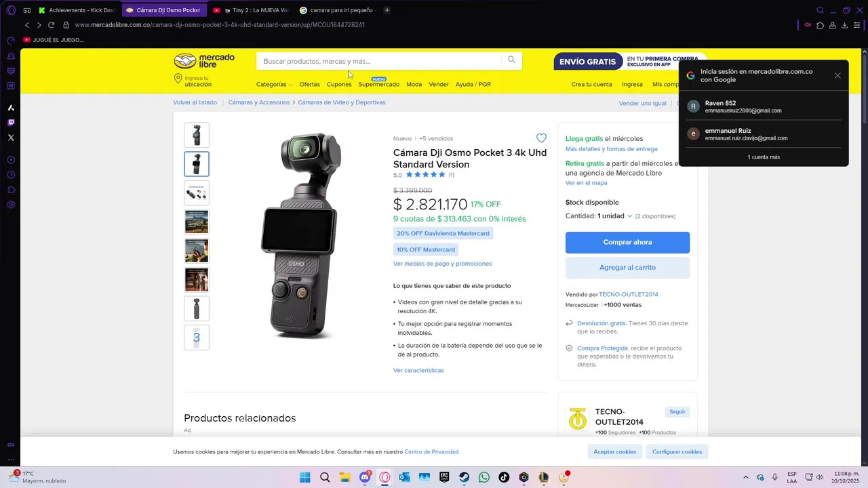This screenshot has height=488, width=868.
Task: Show hidden system tray icons chevron
Action: click(746, 477)
